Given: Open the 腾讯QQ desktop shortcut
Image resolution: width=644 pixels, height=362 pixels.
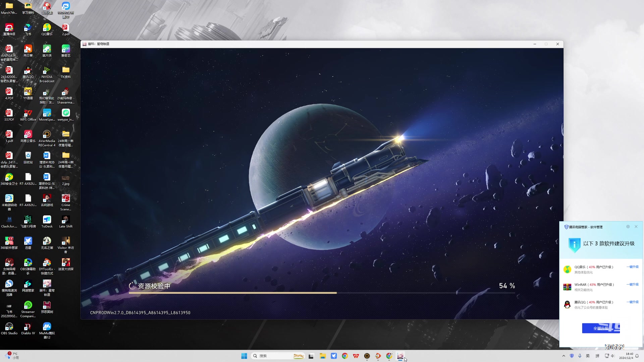Looking at the screenshot, I should point(28,72).
